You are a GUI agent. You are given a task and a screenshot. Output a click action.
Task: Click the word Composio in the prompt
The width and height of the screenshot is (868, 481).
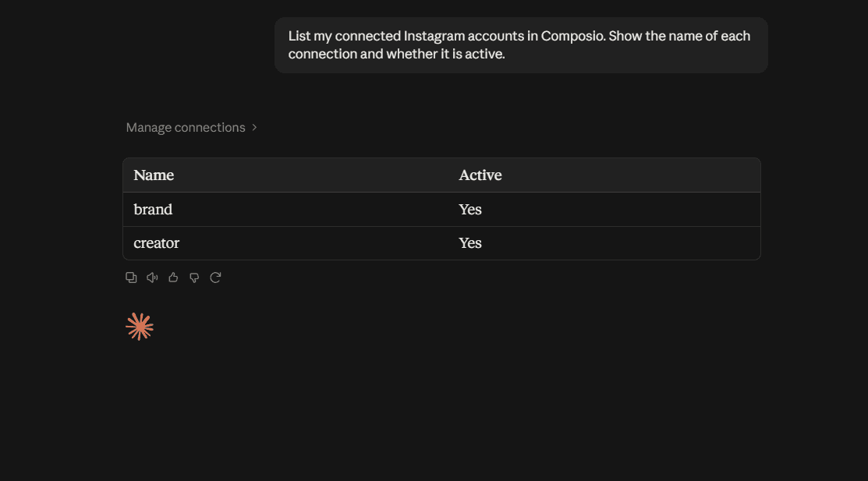point(573,36)
